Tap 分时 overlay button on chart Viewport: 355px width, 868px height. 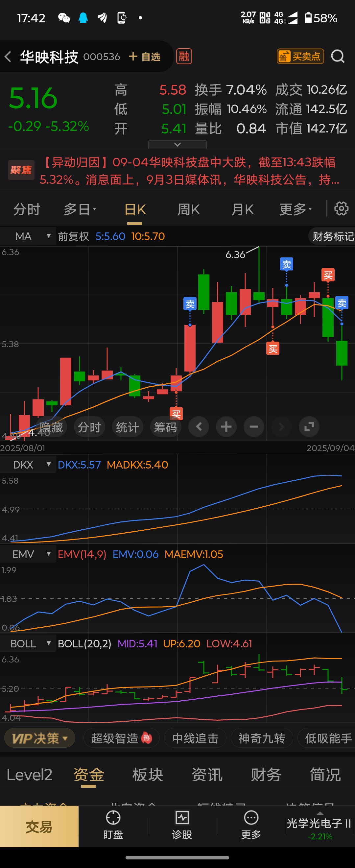coord(89,427)
